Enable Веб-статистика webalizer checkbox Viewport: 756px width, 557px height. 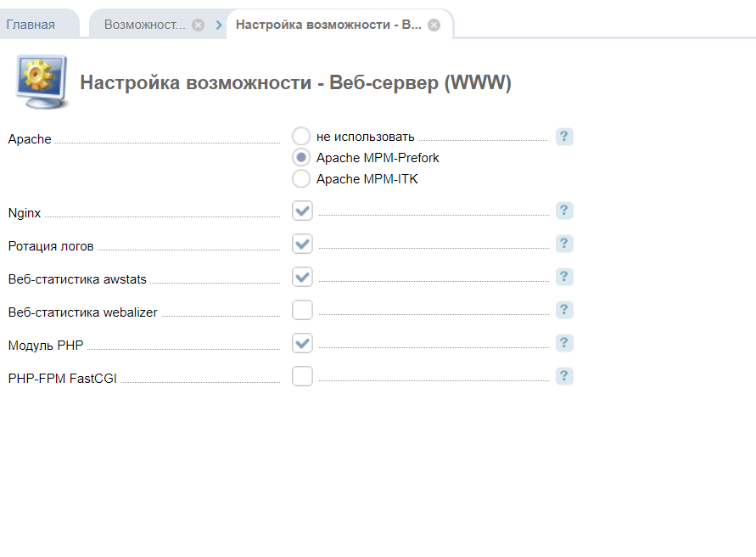coord(302,310)
